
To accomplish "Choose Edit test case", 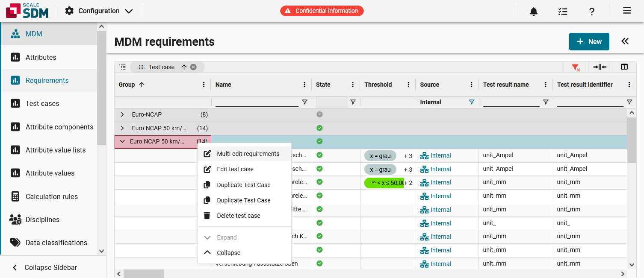I will pyautogui.click(x=245, y=169).
